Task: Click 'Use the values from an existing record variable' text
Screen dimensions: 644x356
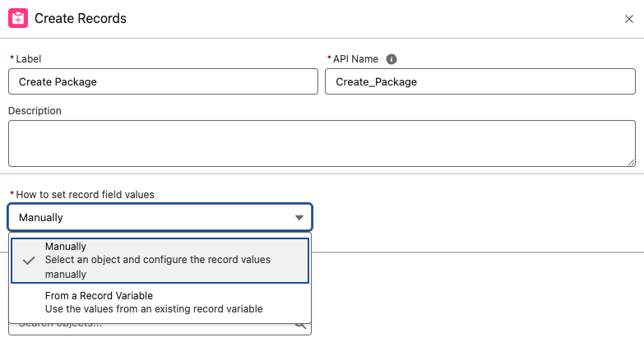Action: (x=154, y=309)
